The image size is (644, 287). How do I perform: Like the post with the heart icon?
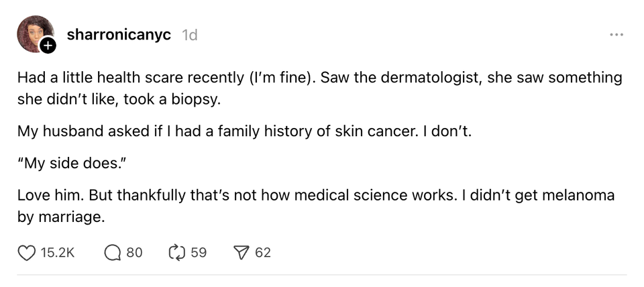tap(26, 253)
